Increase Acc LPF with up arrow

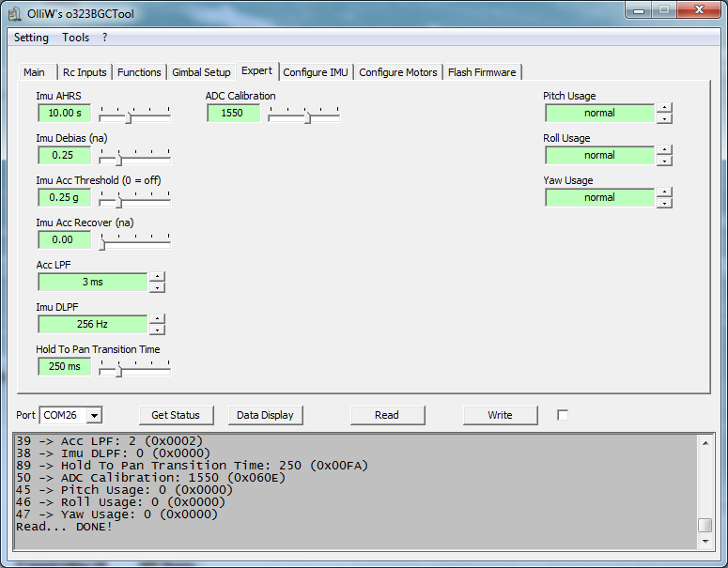coord(158,277)
